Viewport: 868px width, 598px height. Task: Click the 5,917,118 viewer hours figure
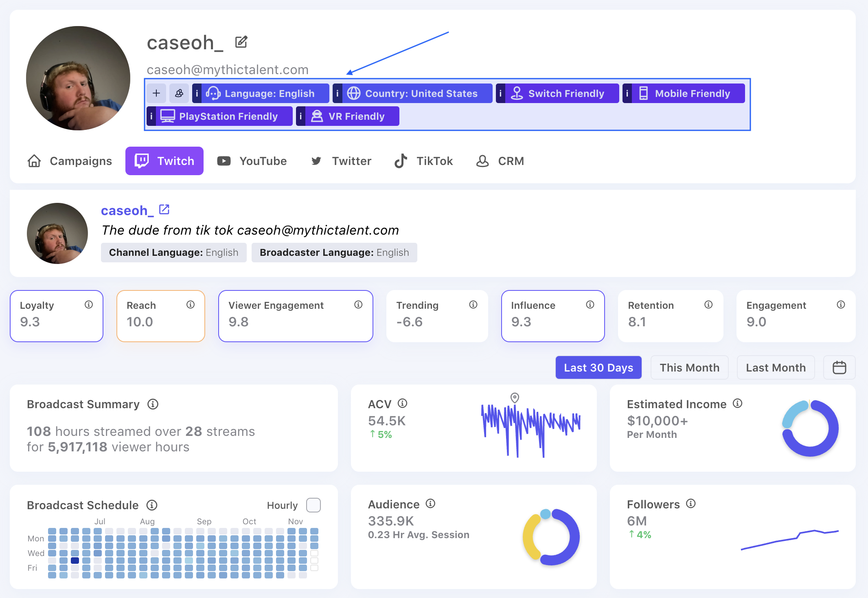coord(77,447)
